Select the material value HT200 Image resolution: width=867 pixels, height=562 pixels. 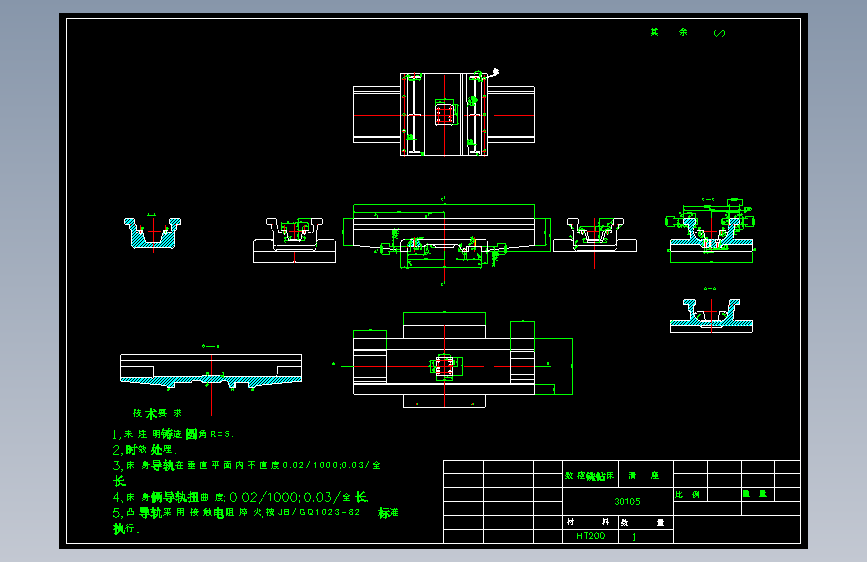coord(591,536)
